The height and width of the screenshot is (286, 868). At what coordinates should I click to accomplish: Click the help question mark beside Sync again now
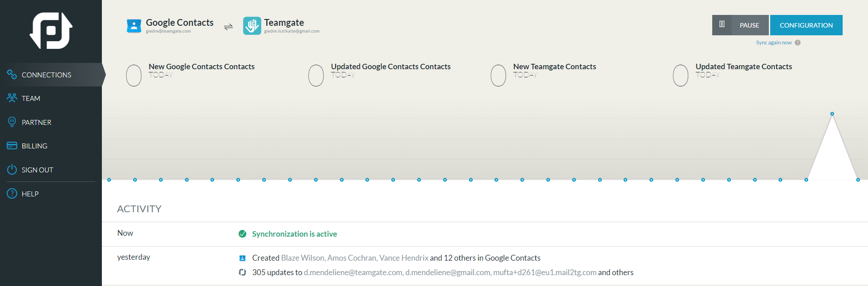coord(798,43)
